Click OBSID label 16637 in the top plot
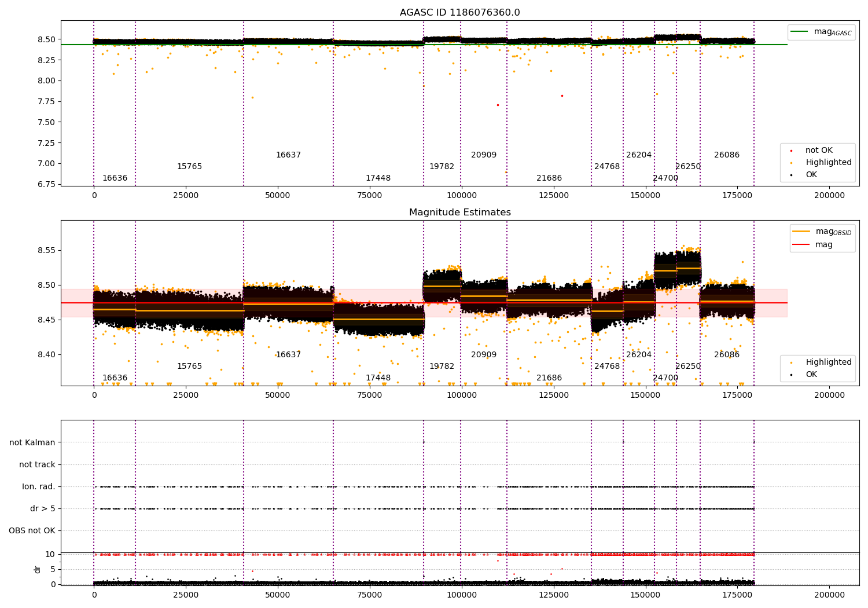 pos(288,155)
